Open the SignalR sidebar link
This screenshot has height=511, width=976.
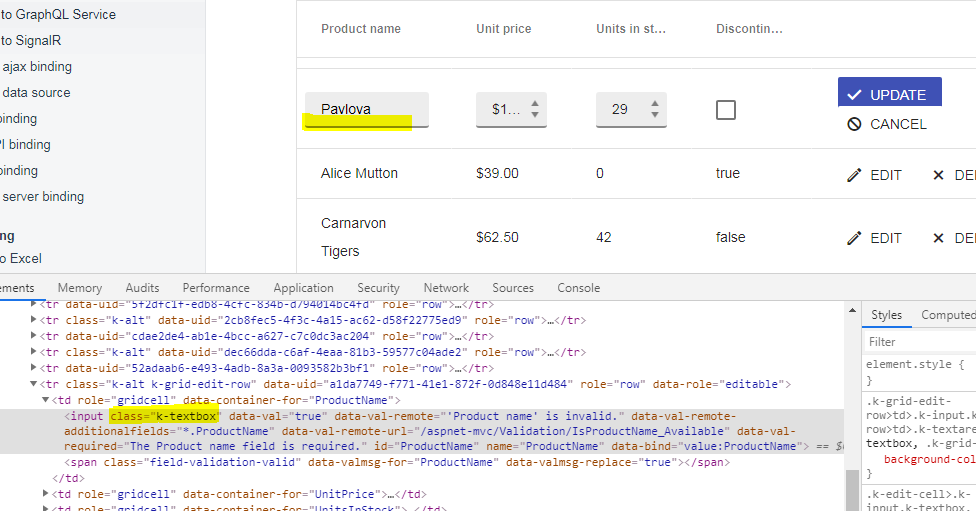[x=30, y=40]
